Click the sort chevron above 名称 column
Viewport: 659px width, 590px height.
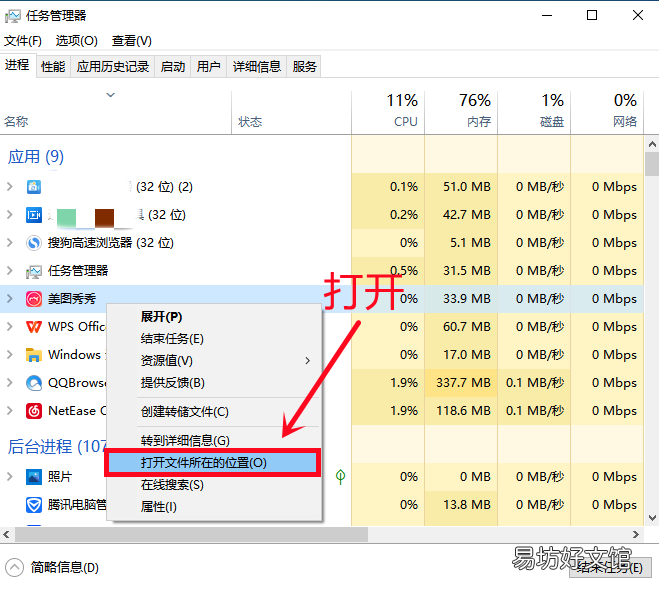coord(111,95)
